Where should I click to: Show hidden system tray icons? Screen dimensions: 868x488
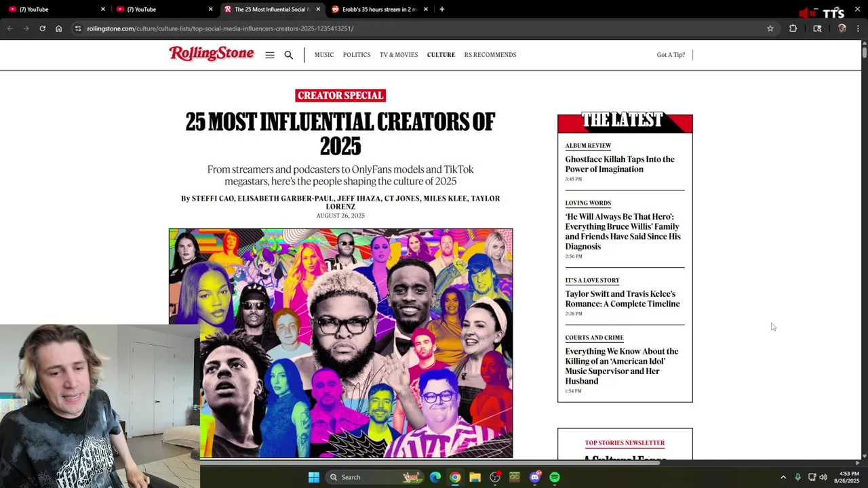click(783, 477)
